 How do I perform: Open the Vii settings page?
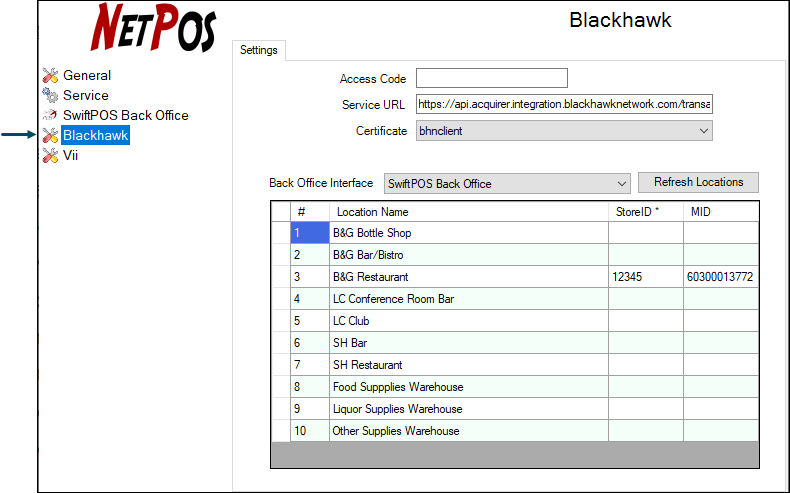point(71,156)
